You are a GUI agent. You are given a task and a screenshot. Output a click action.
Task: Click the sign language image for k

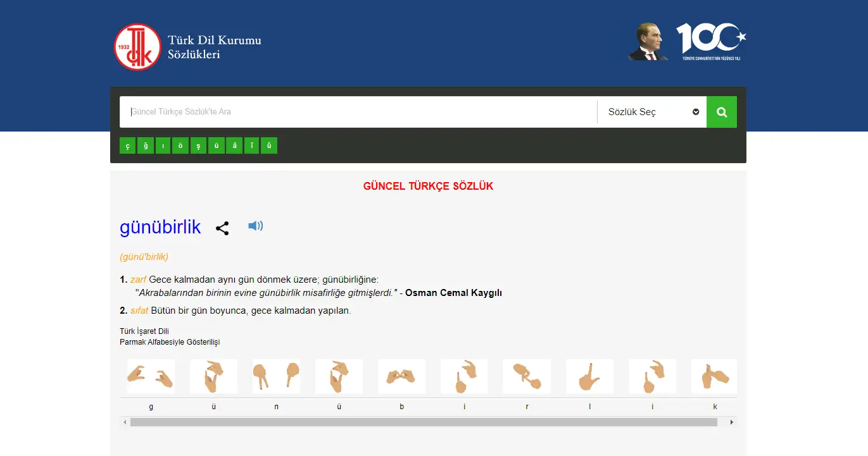click(715, 376)
